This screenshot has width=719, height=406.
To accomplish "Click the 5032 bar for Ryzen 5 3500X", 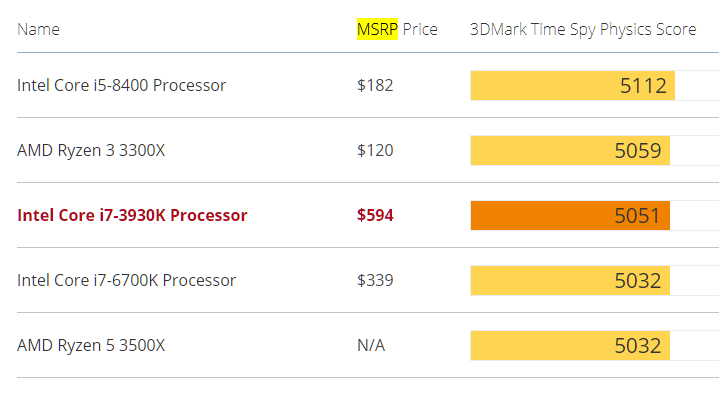I will (570, 345).
